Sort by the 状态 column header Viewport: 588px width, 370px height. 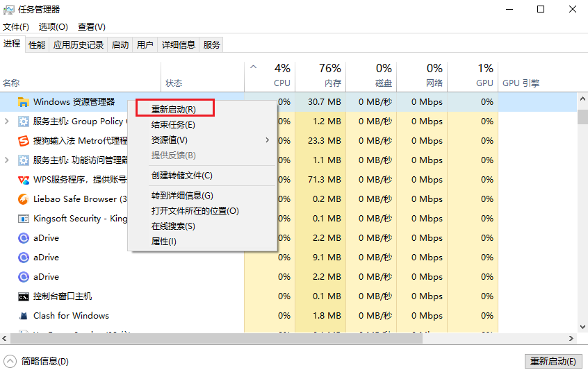[202, 76]
